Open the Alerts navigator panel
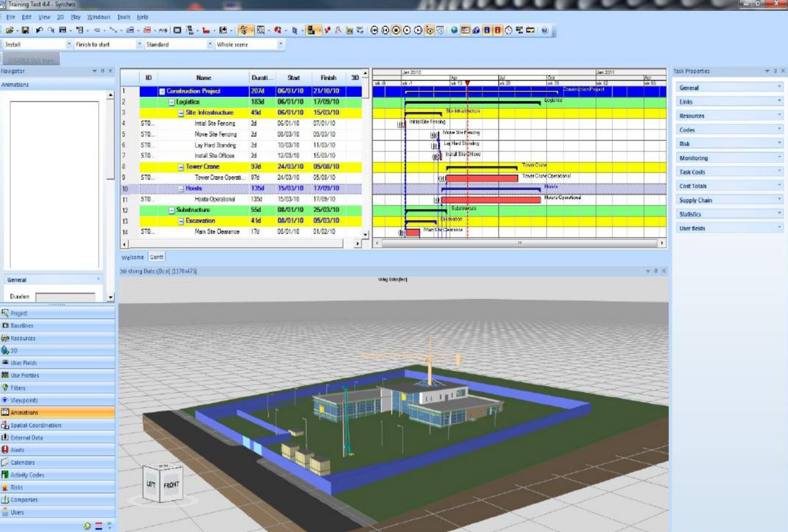 [57, 450]
